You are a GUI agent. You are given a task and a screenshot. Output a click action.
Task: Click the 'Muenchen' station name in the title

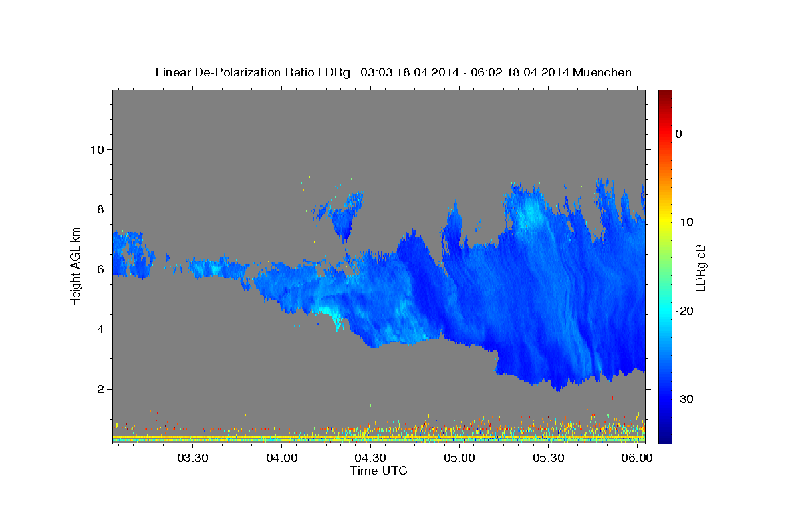point(601,72)
